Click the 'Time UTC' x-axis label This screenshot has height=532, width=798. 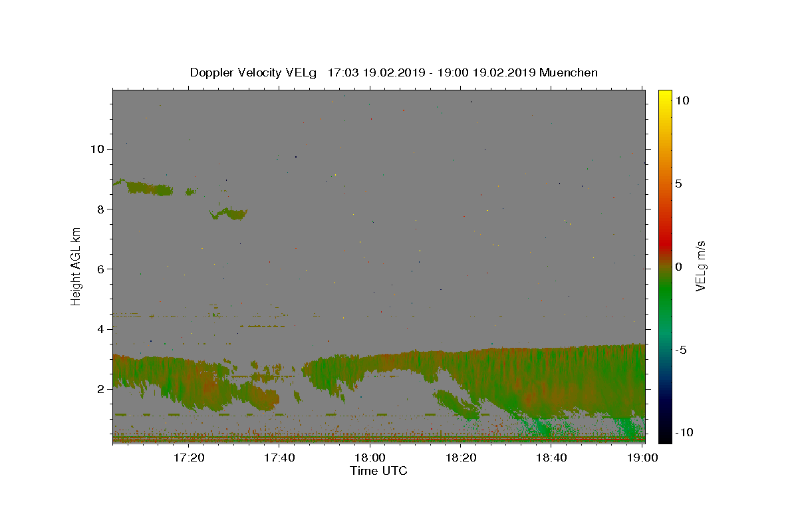coord(378,471)
